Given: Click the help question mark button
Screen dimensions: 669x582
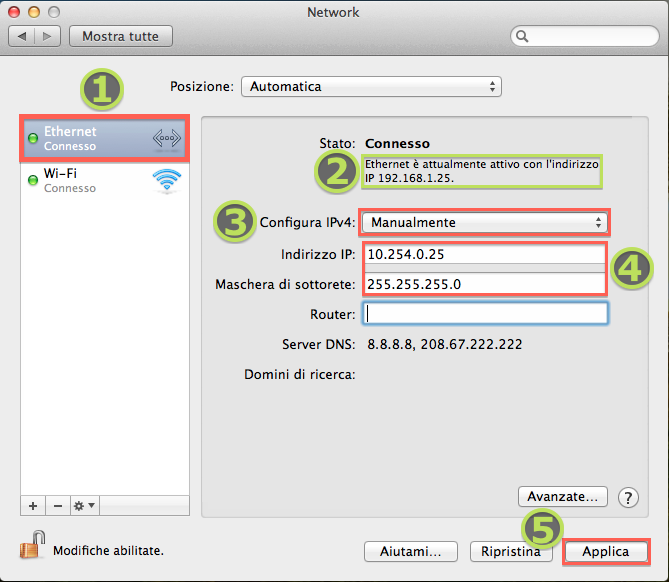Looking at the screenshot, I should click(x=628, y=497).
